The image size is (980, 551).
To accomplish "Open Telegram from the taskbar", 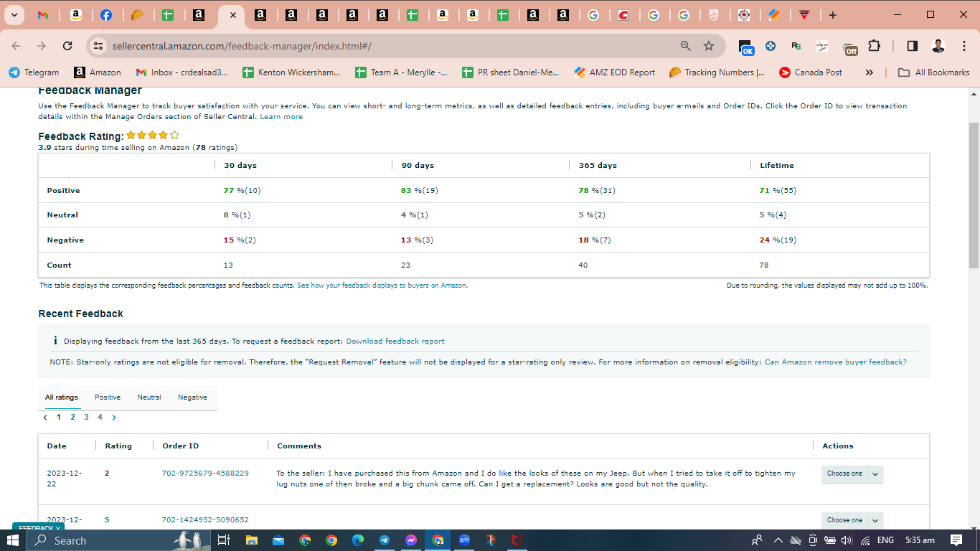I will coord(385,540).
